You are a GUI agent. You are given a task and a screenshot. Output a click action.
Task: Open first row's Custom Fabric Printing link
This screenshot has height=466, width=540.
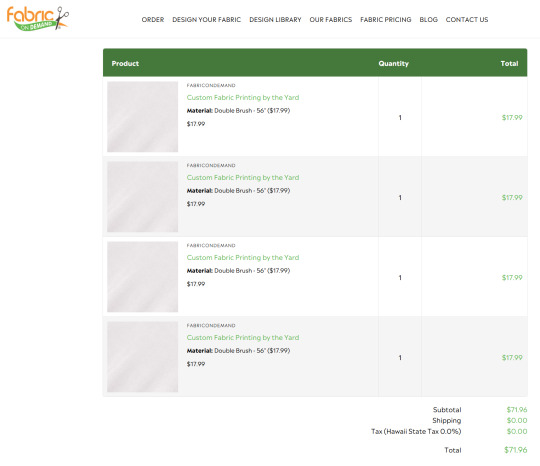(x=243, y=97)
